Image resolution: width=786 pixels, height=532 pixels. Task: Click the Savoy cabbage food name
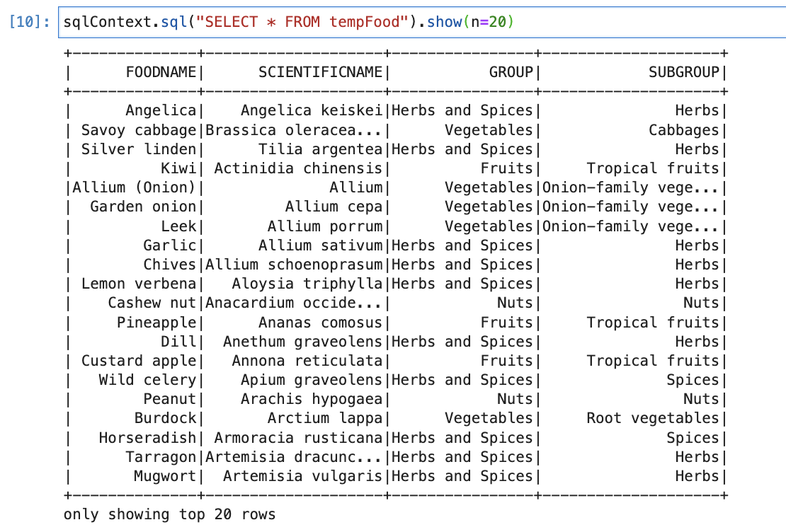tap(138, 130)
